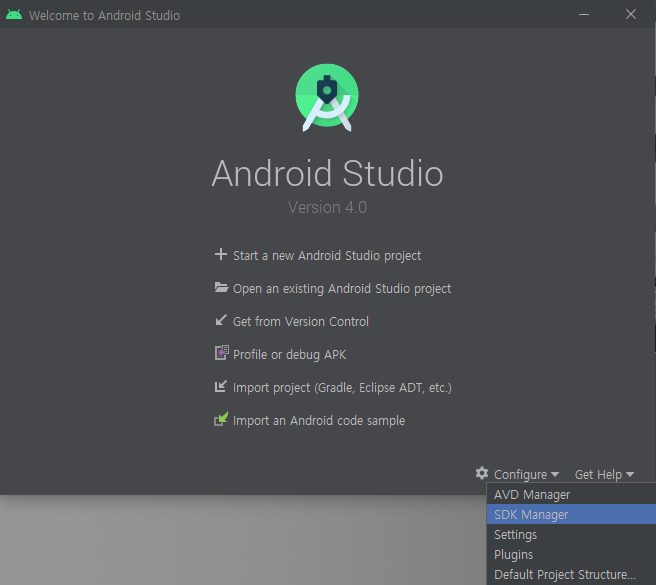Select Plugins in the Configure menu
The image size is (656, 585).
[x=571, y=554]
